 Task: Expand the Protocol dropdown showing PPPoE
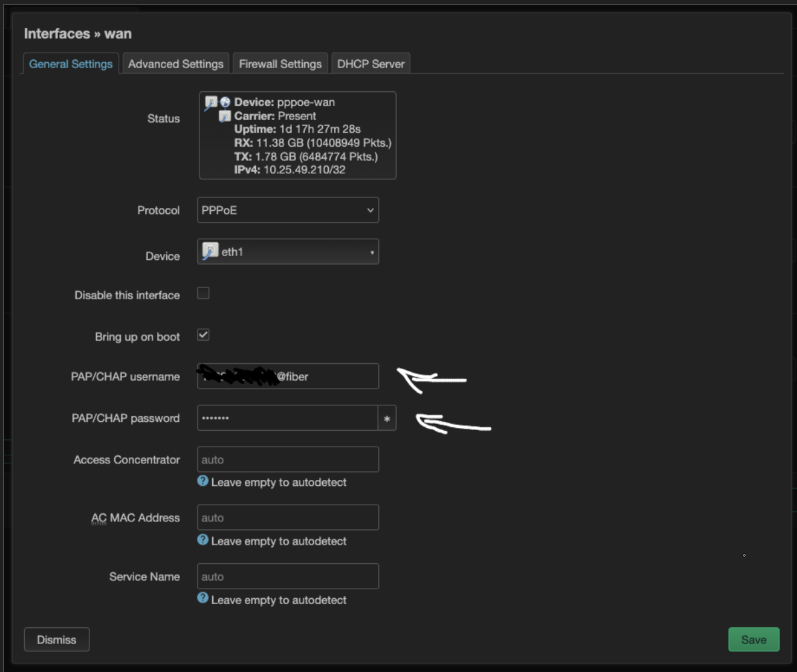287,210
